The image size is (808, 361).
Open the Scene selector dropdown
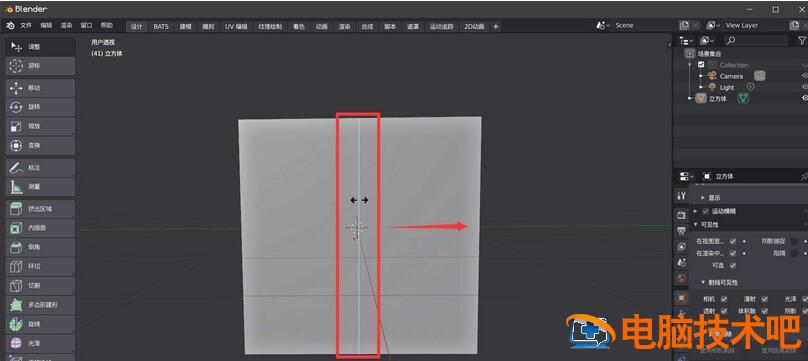point(603,25)
